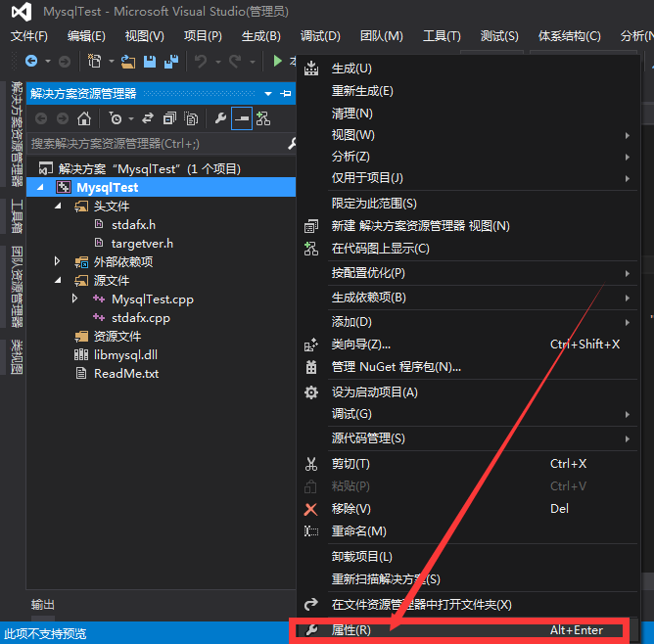The image size is (654, 644).
Task: Click Sync with Active Document icon
Action: [x=148, y=118]
